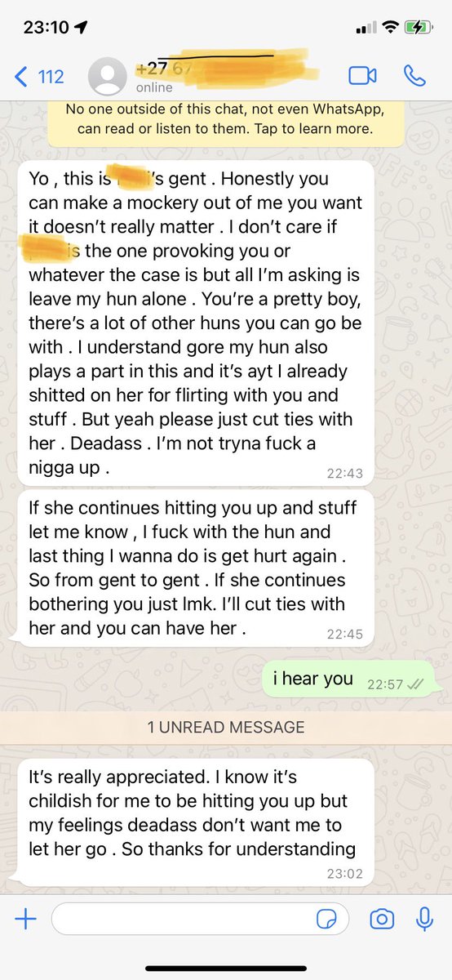Open the camera from the input bar
Viewport: 452px width, 980px height.
pyautogui.click(x=381, y=920)
